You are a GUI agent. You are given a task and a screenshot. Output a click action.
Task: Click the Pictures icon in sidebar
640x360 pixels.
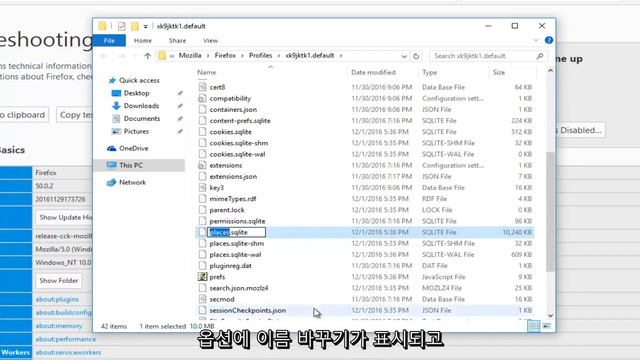coord(116,131)
